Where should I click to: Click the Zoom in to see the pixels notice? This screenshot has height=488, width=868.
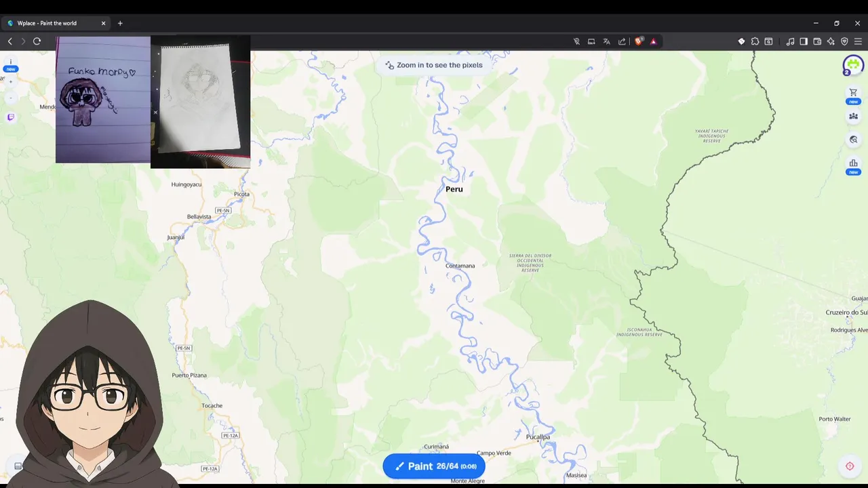[x=434, y=65]
